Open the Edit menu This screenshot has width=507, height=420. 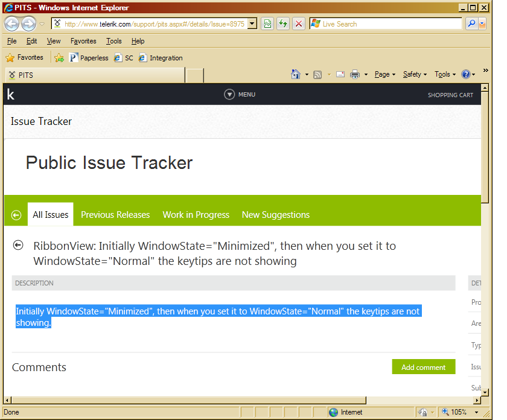31,41
